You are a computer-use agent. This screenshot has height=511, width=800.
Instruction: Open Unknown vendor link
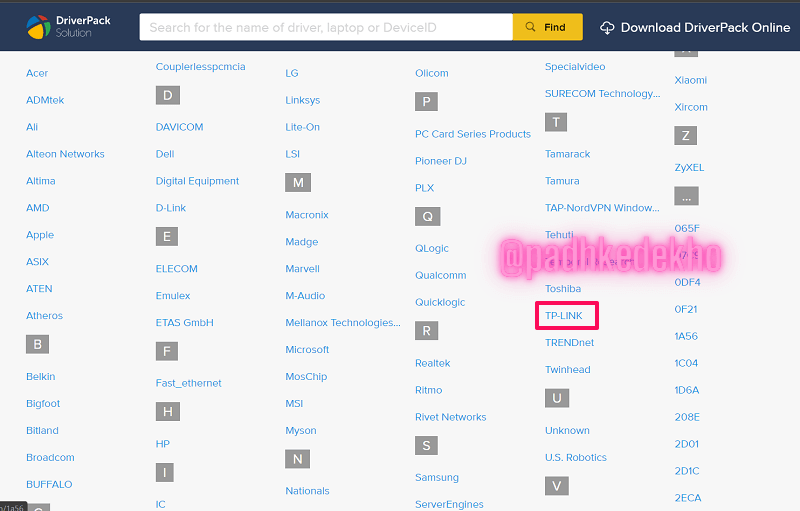tap(567, 430)
